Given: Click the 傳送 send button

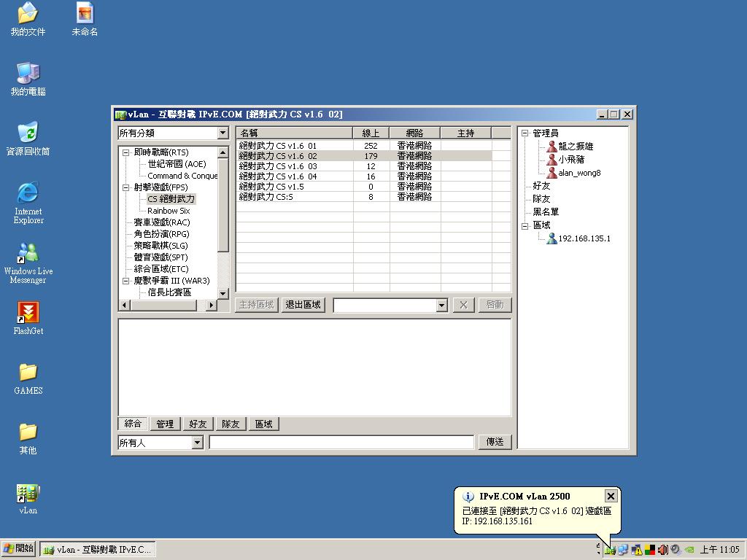Looking at the screenshot, I should [x=495, y=442].
